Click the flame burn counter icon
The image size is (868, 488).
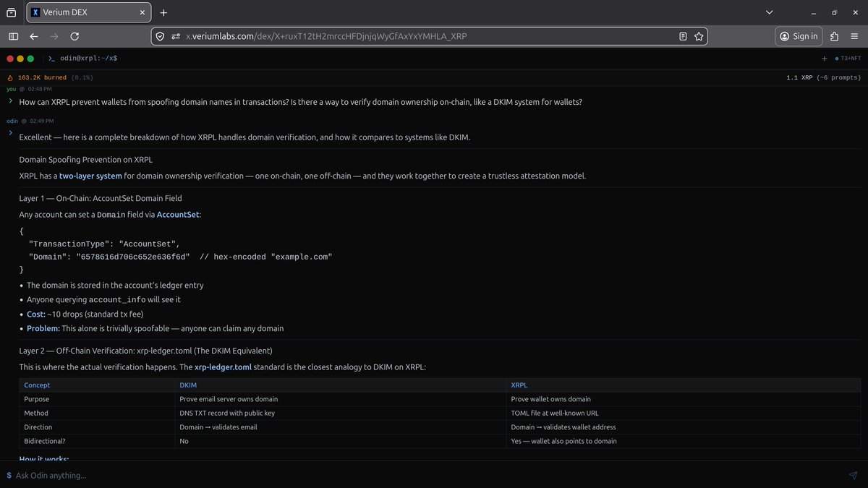coord(9,77)
